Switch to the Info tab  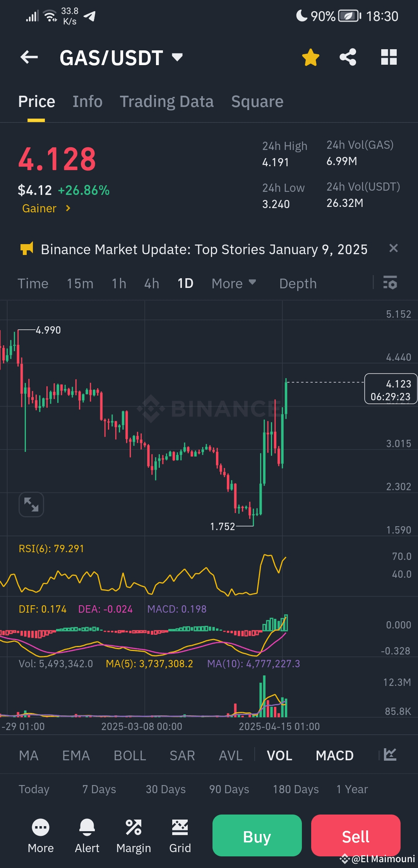click(x=87, y=102)
